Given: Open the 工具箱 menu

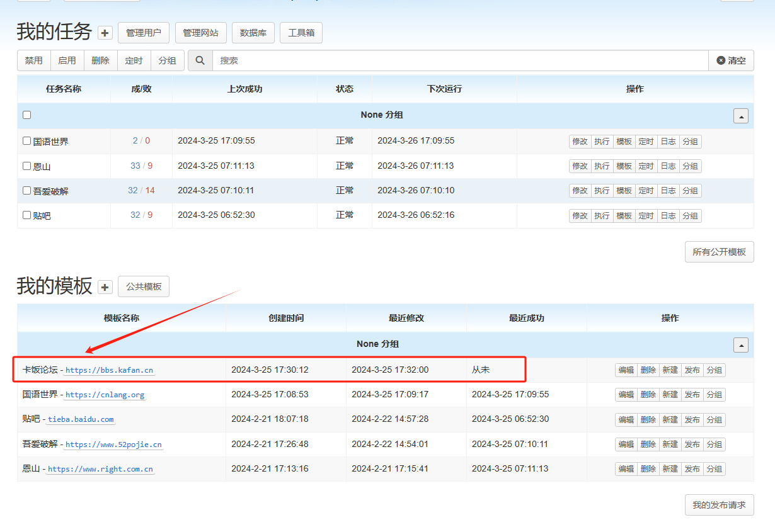Looking at the screenshot, I should click(301, 33).
